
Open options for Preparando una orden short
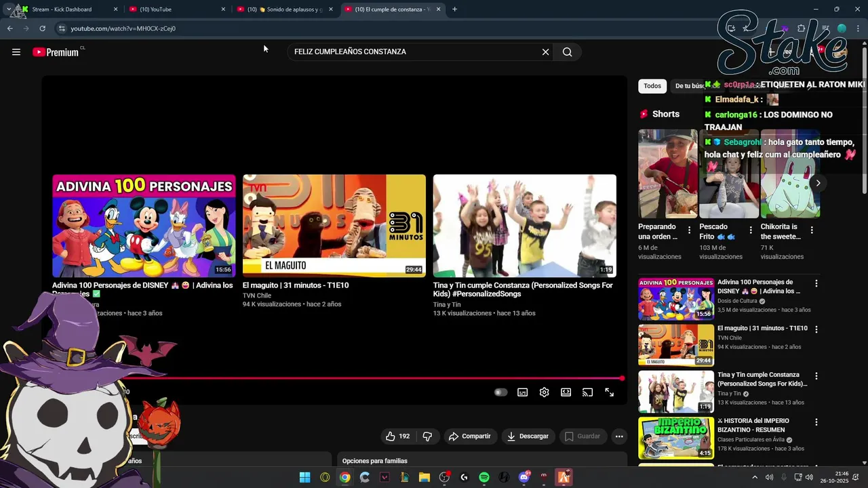690,230
